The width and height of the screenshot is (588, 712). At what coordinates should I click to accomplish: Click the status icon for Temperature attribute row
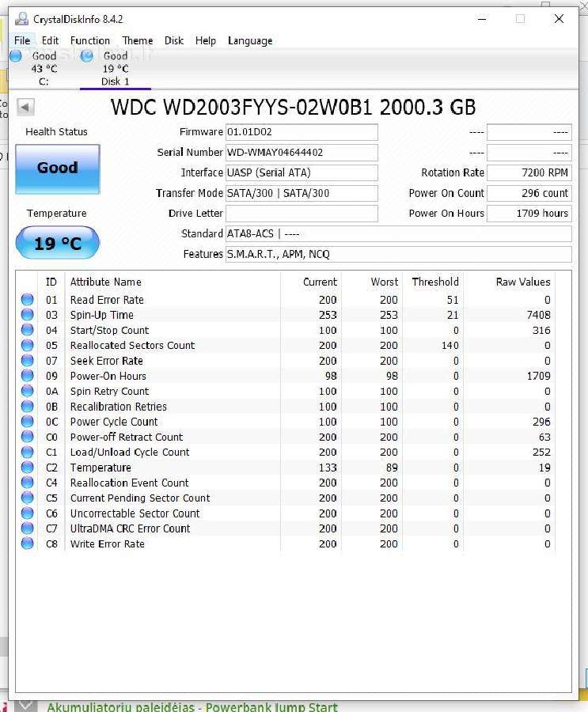(27, 467)
